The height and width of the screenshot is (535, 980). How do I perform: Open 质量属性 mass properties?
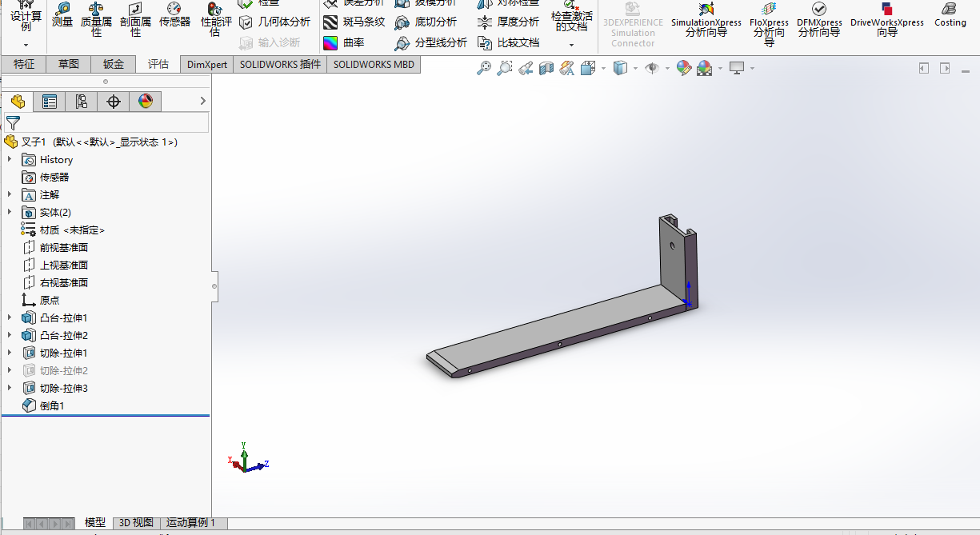click(97, 20)
